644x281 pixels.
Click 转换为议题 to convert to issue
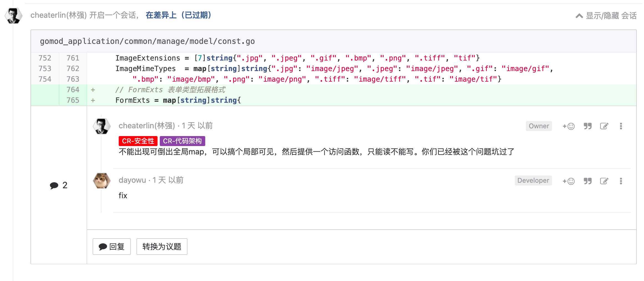point(162,247)
